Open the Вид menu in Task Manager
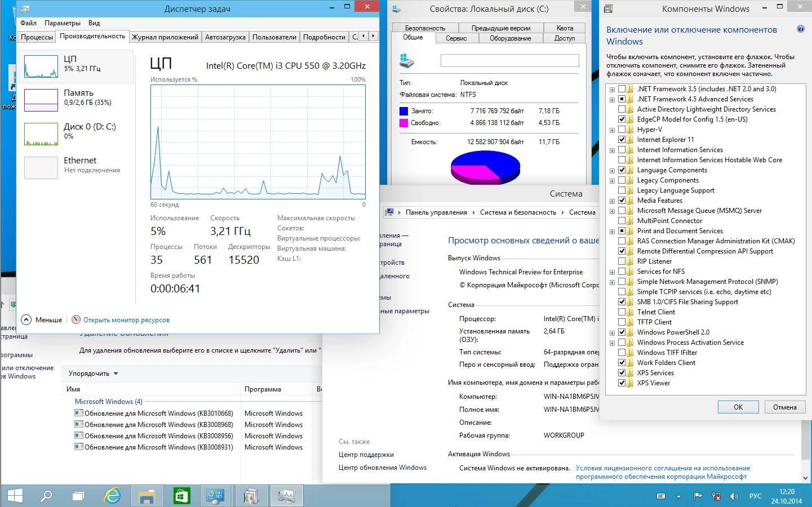812x507 pixels. click(x=94, y=23)
